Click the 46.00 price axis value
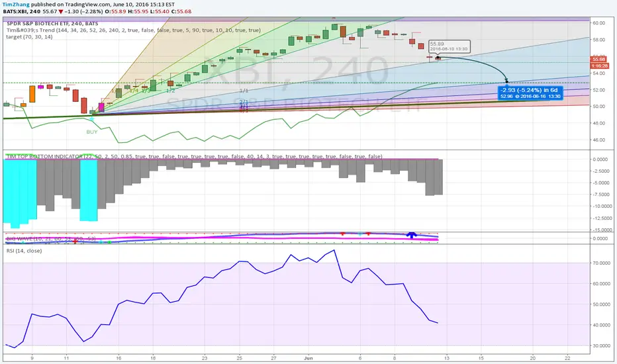The height and width of the screenshot is (364, 617). [598, 140]
